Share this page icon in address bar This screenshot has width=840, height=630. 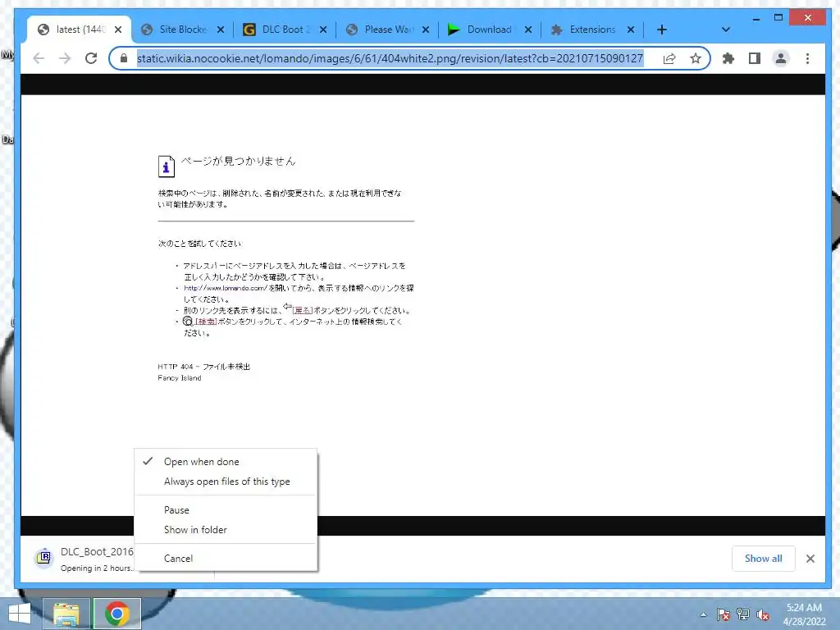[669, 58]
